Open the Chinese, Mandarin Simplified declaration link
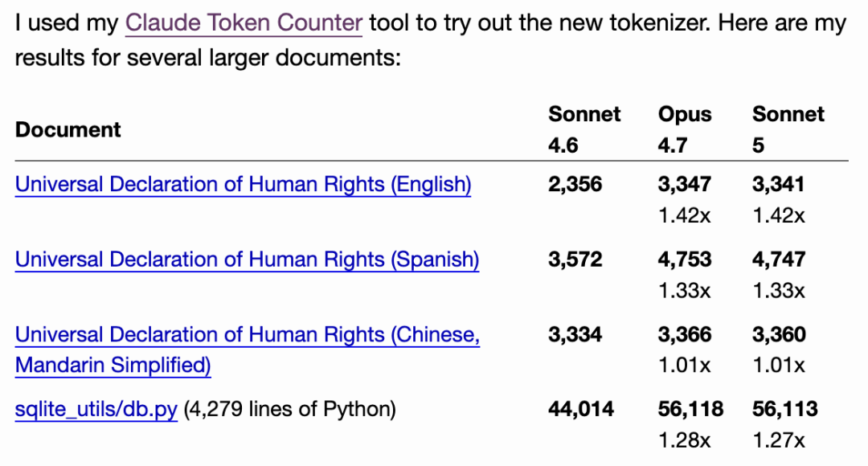 (x=248, y=349)
